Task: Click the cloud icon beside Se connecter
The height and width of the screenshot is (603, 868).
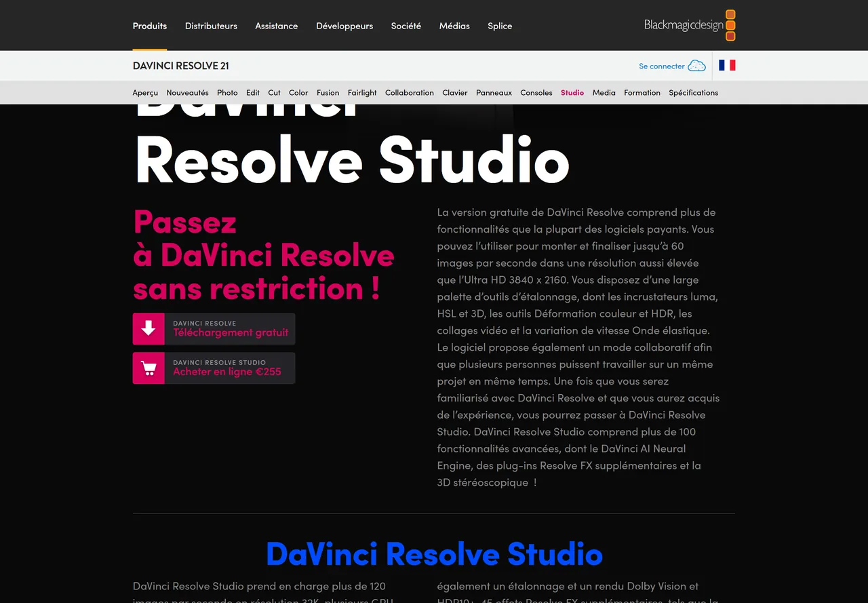Action: click(696, 66)
